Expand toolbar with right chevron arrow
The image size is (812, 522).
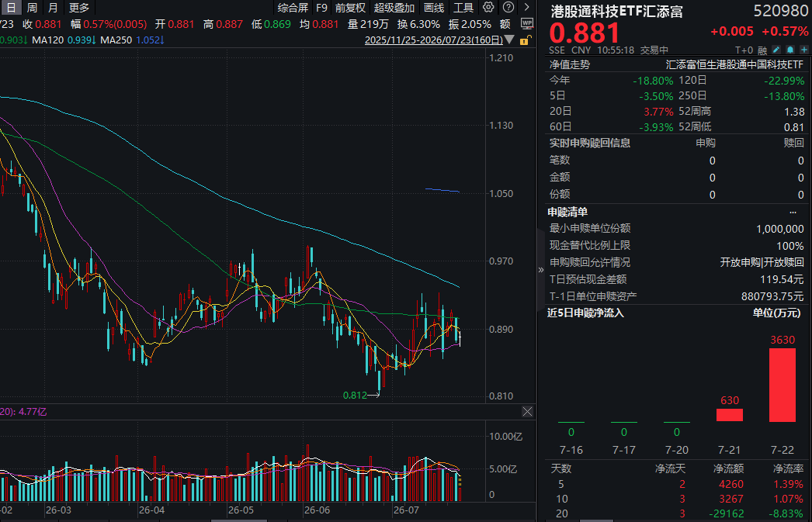526,7
